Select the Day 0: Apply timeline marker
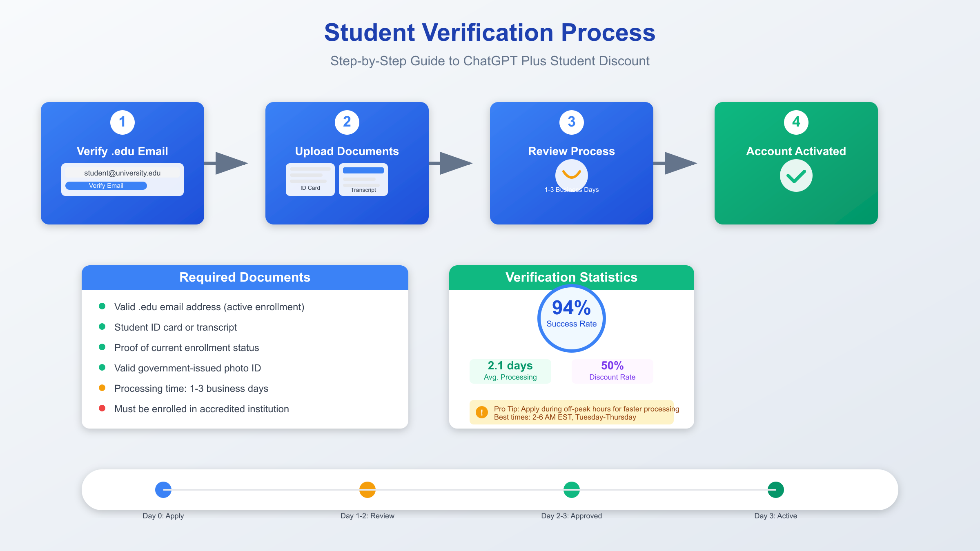Viewport: 980px width, 551px height. [x=163, y=490]
